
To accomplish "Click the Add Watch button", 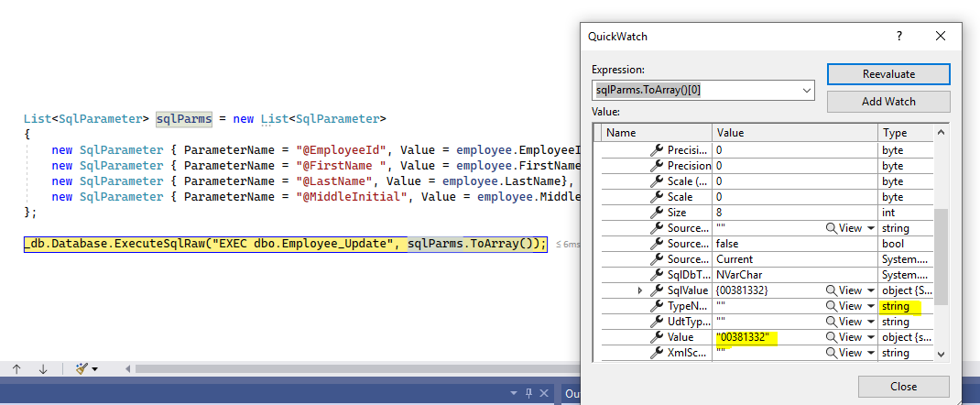I will coord(888,101).
